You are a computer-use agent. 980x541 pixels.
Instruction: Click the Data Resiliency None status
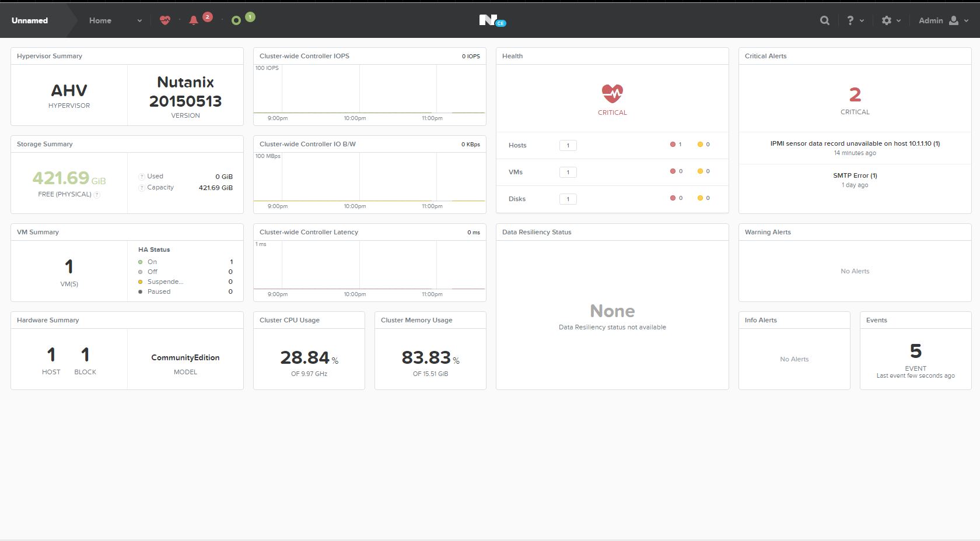point(612,311)
